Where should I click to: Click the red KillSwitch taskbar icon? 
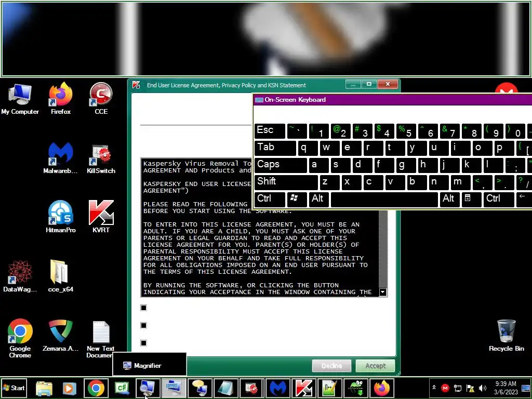pos(251,388)
